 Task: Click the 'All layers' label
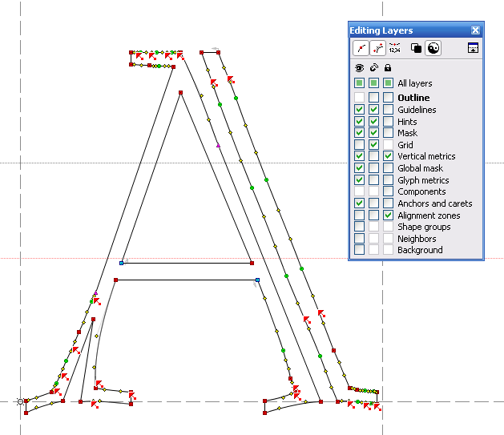pyautogui.click(x=415, y=83)
